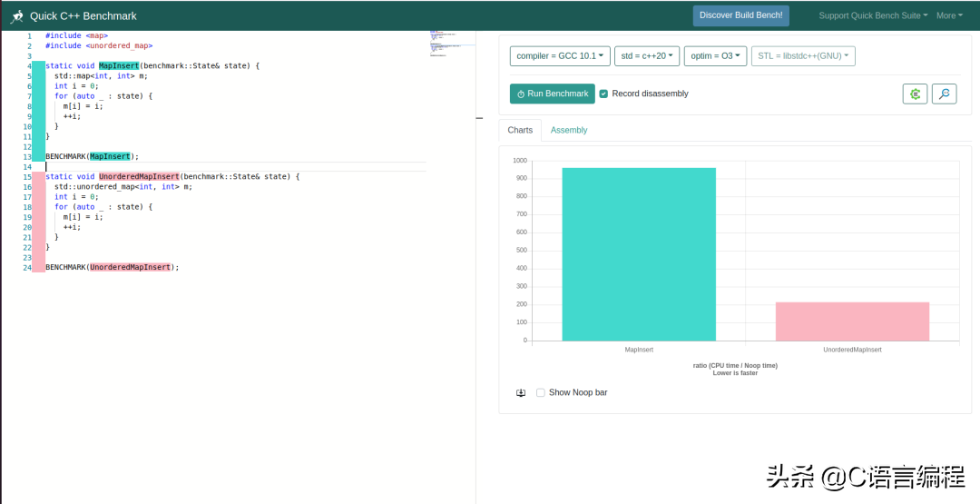
Task: Click the #include <unordered_map> line
Action: pos(99,45)
